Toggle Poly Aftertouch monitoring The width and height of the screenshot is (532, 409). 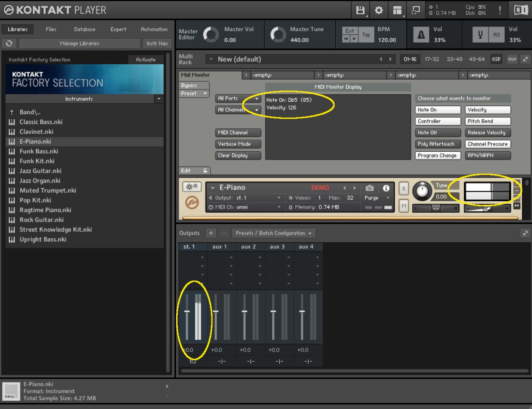tap(438, 144)
